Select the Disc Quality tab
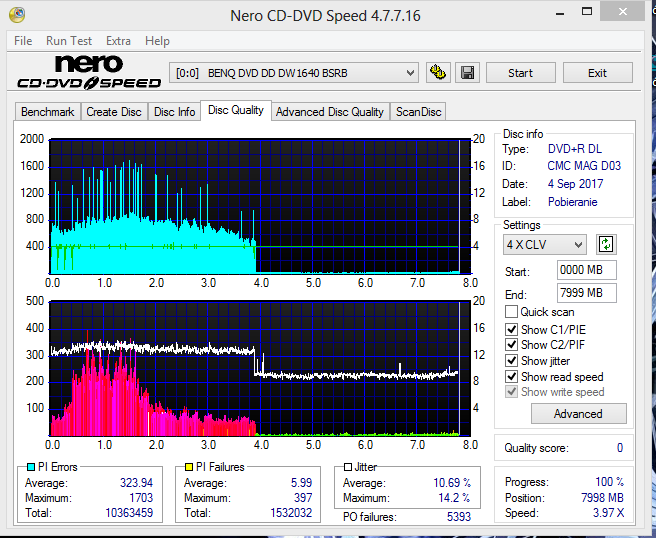This screenshot has height=538, width=656. 236,110
